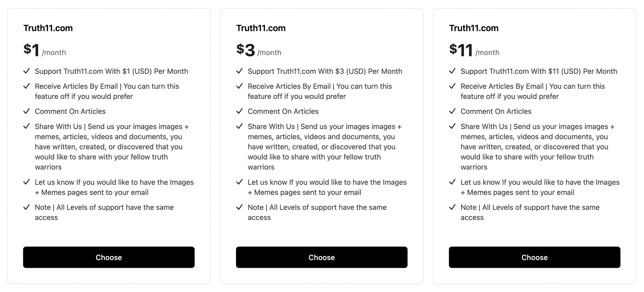The image size is (644, 292).
Task: Click Comment On Articles checkmark in $1 plan
Action: tap(27, 111)
